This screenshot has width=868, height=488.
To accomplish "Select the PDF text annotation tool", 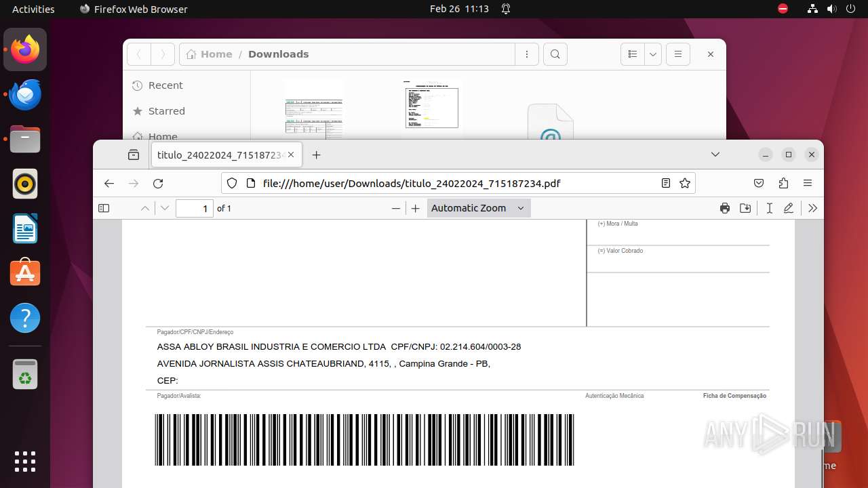I will pos(769,208).
